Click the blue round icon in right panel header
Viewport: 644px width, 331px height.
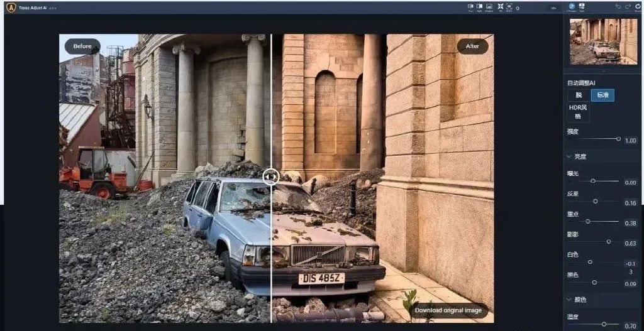click(x=571, y=7)
